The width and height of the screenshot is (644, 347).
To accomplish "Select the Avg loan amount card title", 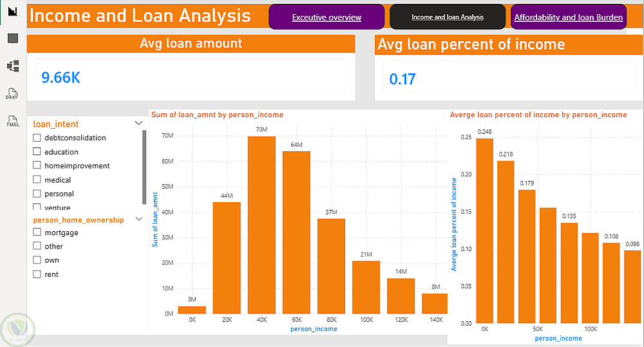I will coord(191,43).
